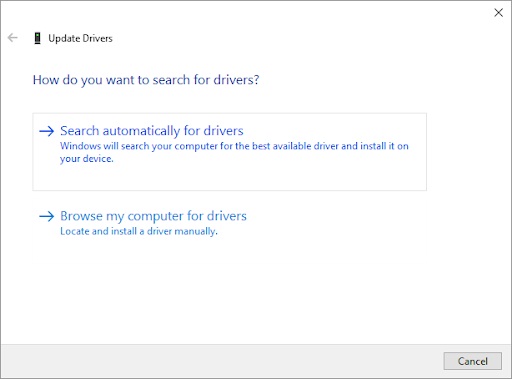Click the device icon beside Update Drivers
The height and width of the screenshot is (379, 512).
click(x=37, y=38)
